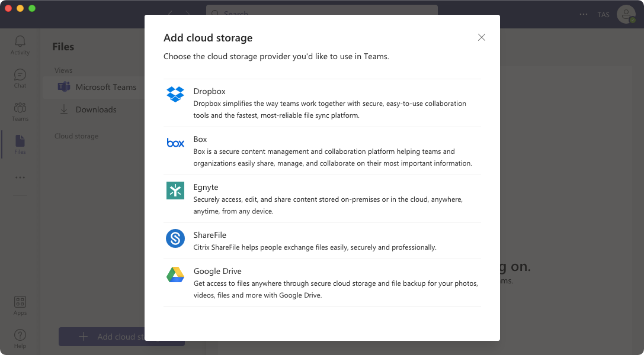The width and height of the screenshot is (644, 355).
Task: Open the top-right ellipsis menu
Action: [583, 14]
